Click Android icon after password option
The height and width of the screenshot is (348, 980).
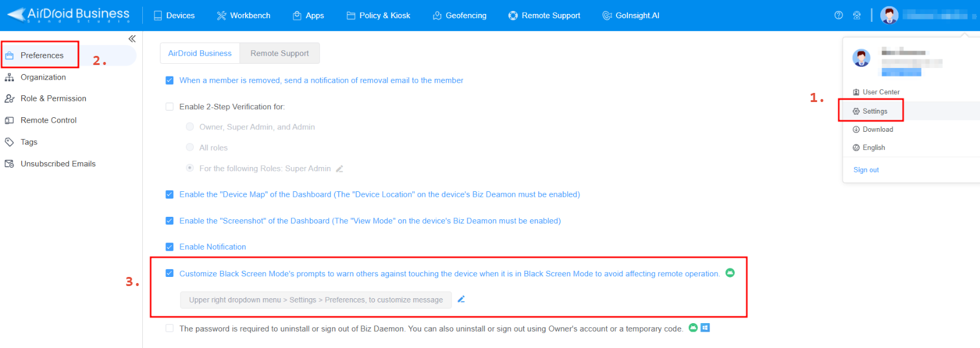click(x=693, y=327)
